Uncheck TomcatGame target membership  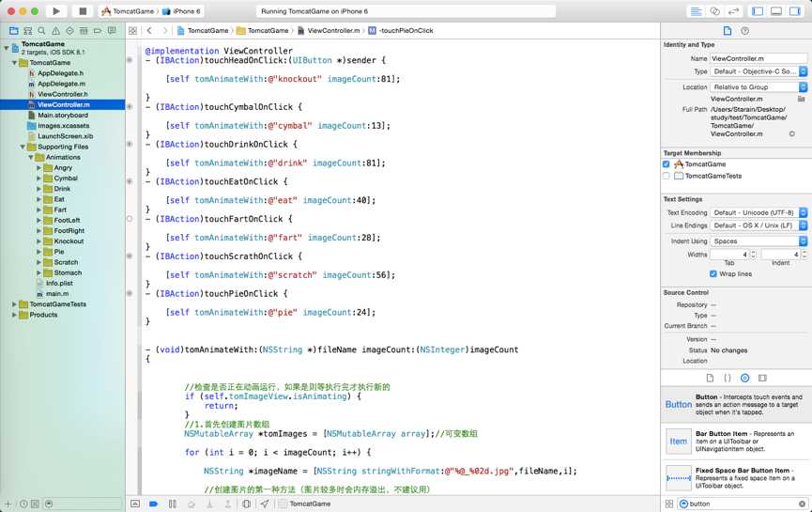[666, 163]
